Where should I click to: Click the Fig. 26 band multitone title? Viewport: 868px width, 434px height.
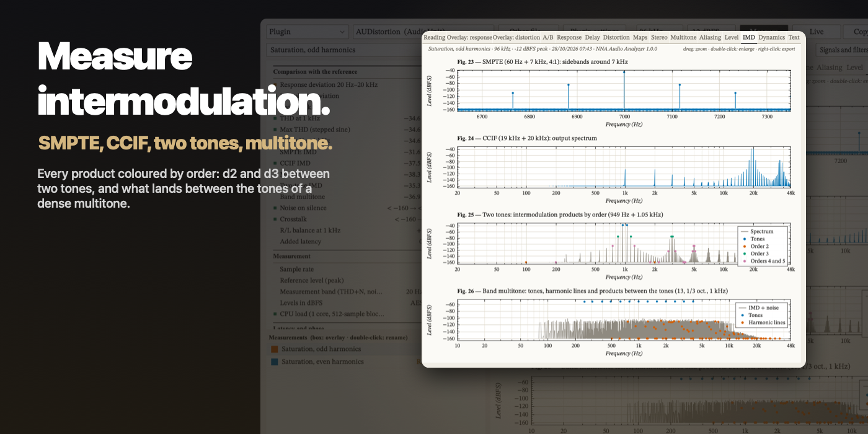pos(593,291)
